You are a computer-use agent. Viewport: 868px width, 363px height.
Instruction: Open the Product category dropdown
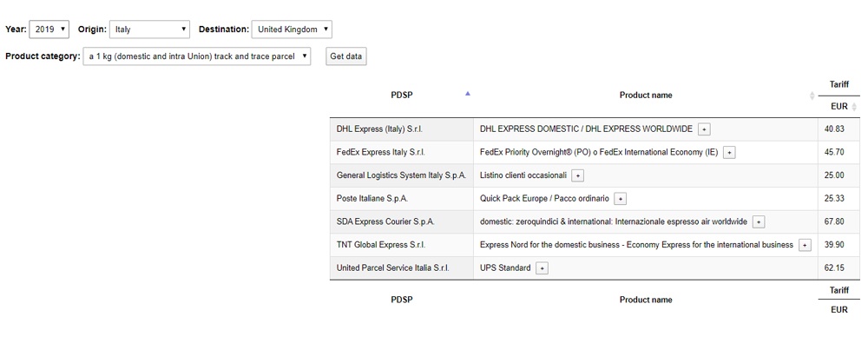(197, 56)
